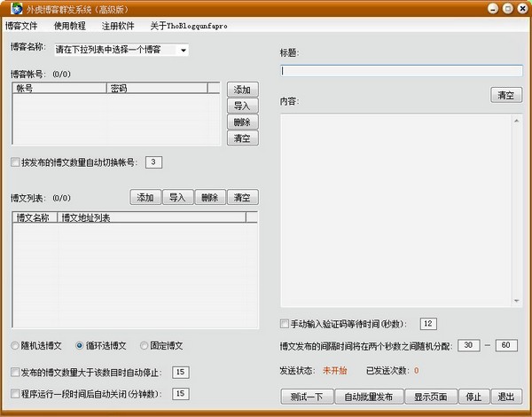Click 删除 button in 博文列表 row
This screenshot has width=532, height=417.
(209, 197)
